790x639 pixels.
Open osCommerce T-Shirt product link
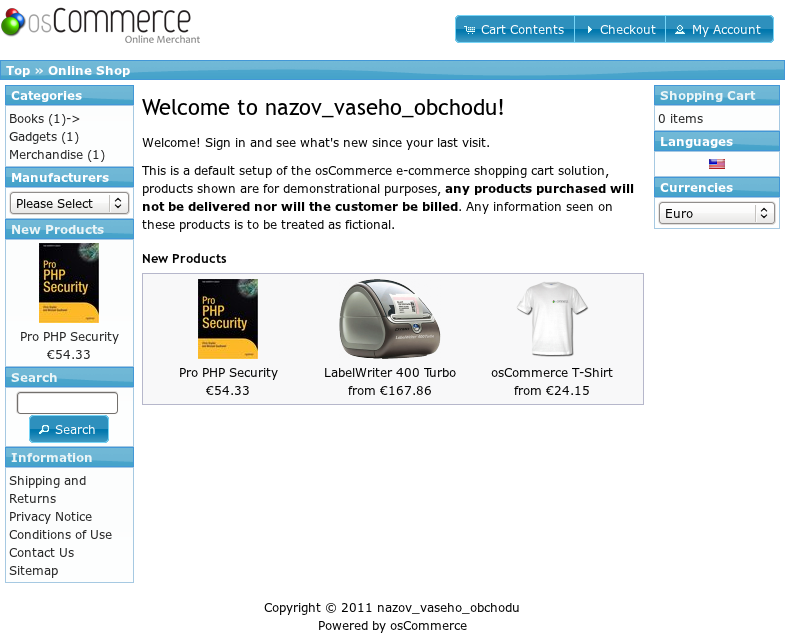click(552, 373)
